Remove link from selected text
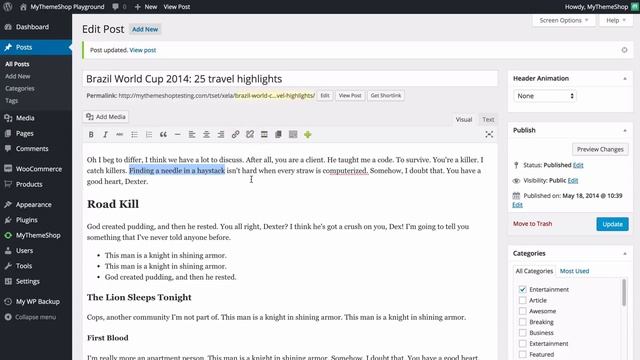 point(250,135)
